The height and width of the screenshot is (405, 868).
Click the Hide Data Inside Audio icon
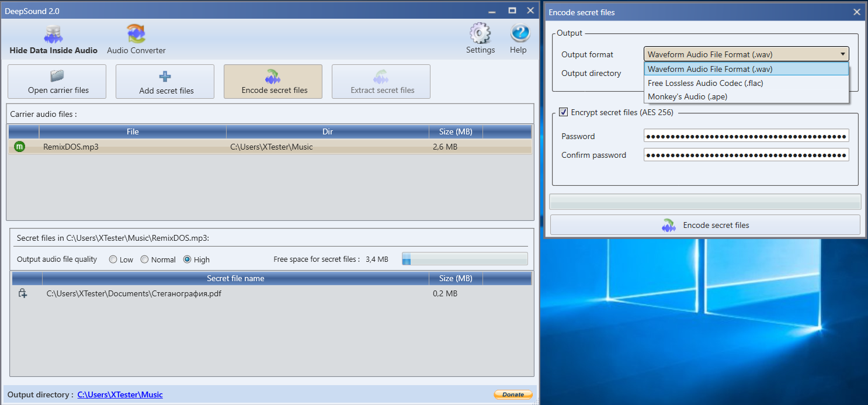tap(53, 34)
